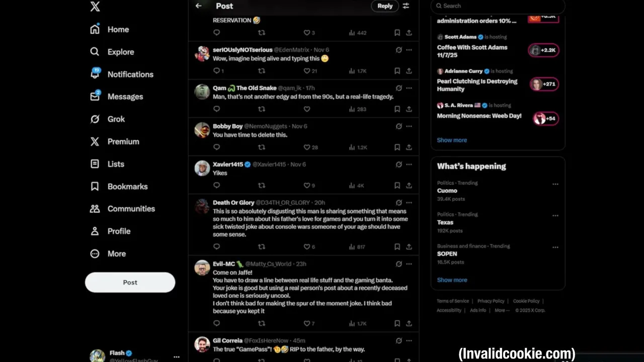Viewport: 644px width, 362px height.
Task: View analytics on Evil-MC's reply
Action: 358,324
